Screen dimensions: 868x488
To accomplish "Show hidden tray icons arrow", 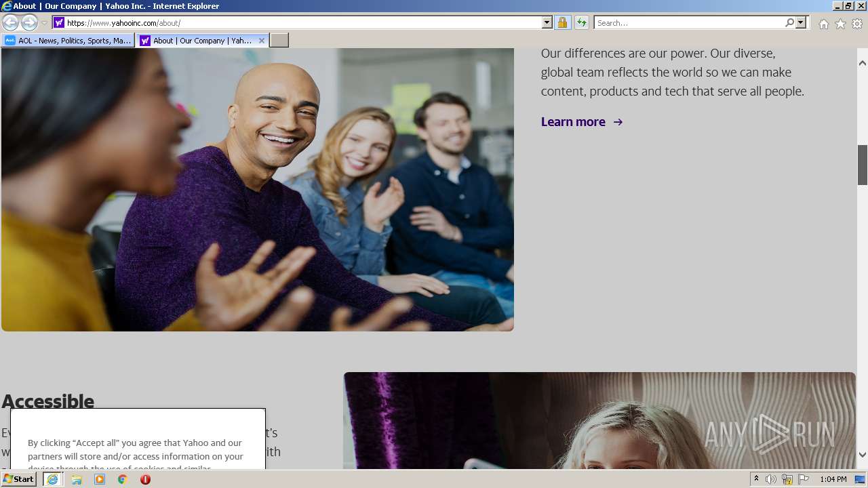I will point(756,479).
